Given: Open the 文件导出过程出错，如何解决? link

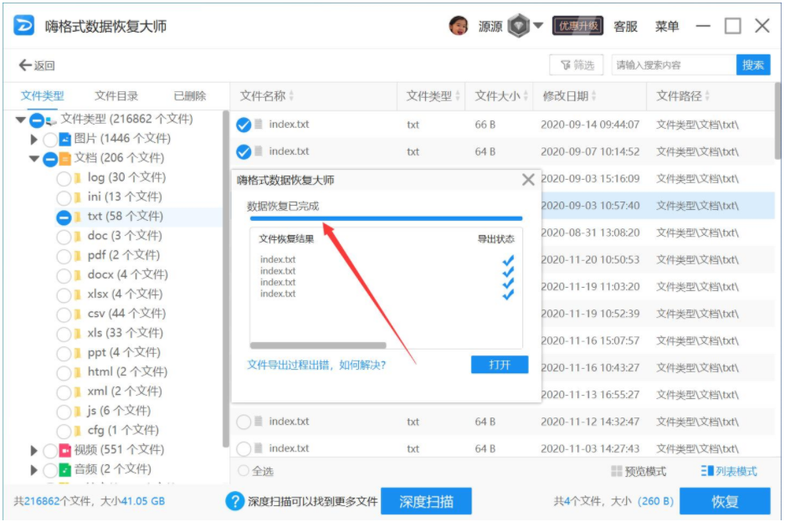Looking at the screenshot, I should [316, 366].
